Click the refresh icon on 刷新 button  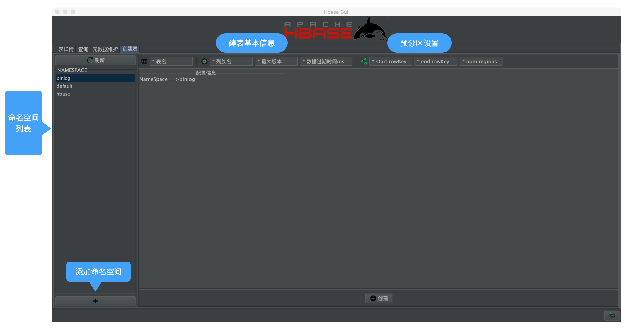tap(90, 60)
